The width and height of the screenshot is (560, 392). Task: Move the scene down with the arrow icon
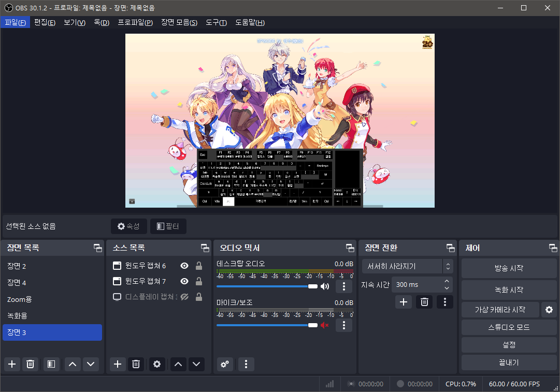(91, 364)
